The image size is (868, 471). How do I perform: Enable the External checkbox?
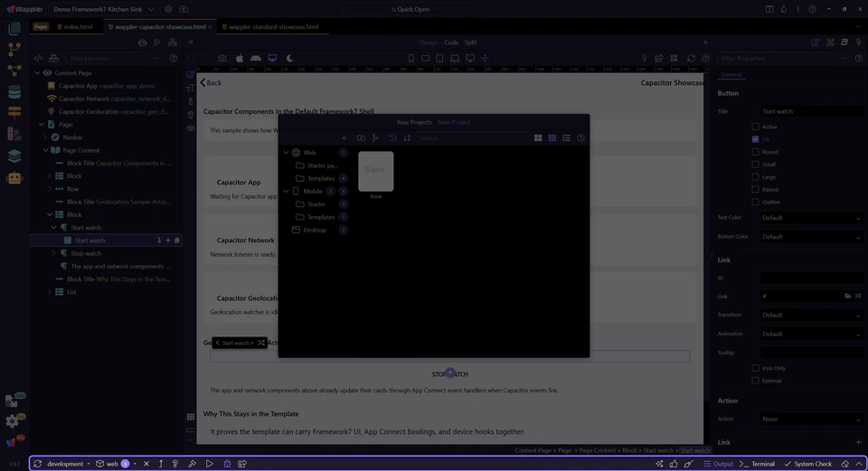[x=755, y=381]
